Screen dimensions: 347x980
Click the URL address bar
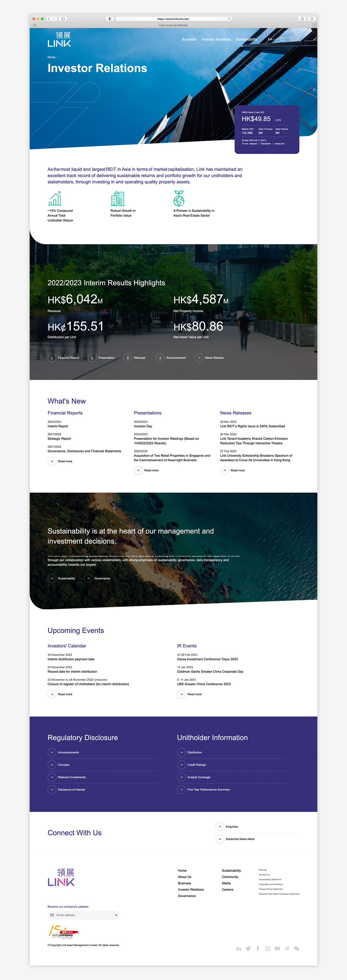(173, 19)
